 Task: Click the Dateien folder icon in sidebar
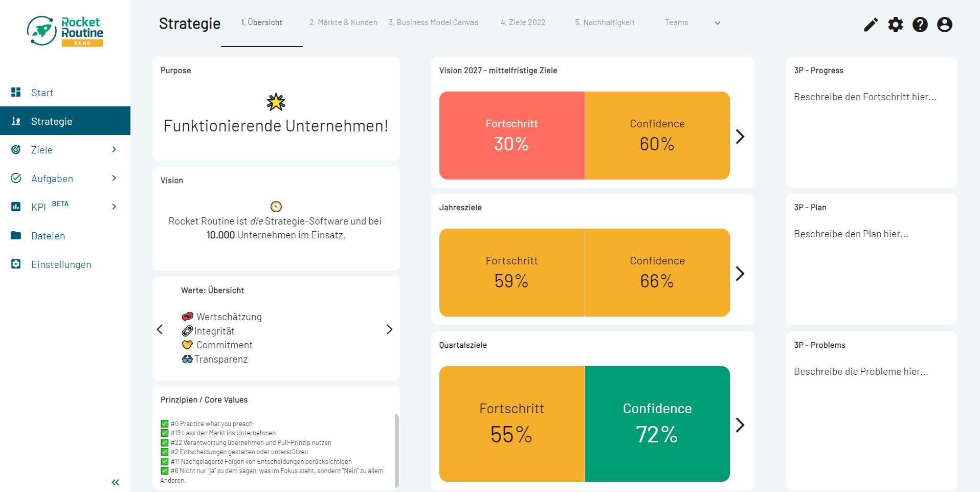[x=16, y=235]
